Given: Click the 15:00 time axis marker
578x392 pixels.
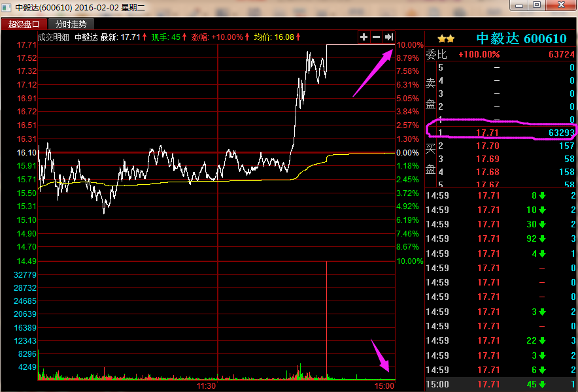Looking at the screenshot, I should pos(384,386).
